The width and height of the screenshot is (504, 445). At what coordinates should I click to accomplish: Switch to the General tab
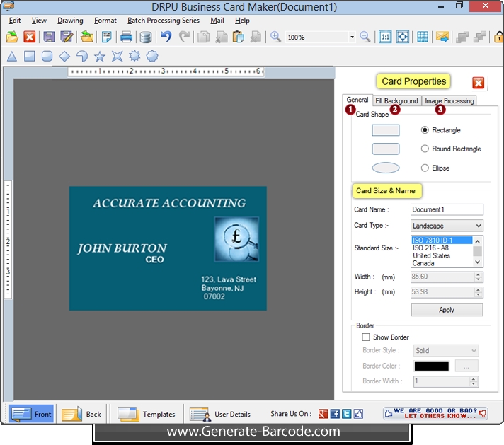(357, 100)
